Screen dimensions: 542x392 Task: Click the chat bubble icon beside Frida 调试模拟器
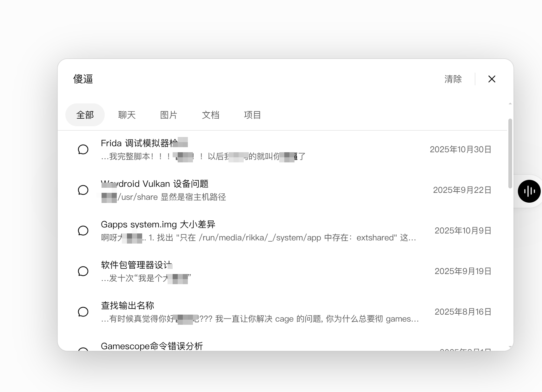83,149
